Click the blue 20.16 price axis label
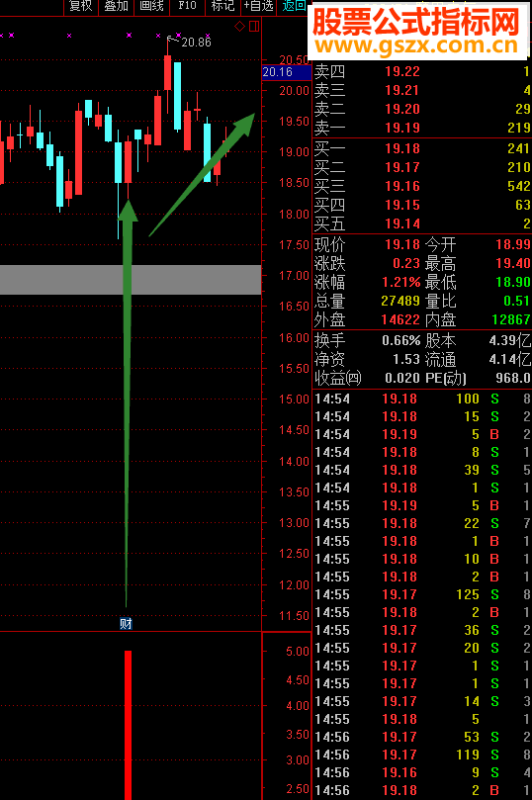 (286, 72)
